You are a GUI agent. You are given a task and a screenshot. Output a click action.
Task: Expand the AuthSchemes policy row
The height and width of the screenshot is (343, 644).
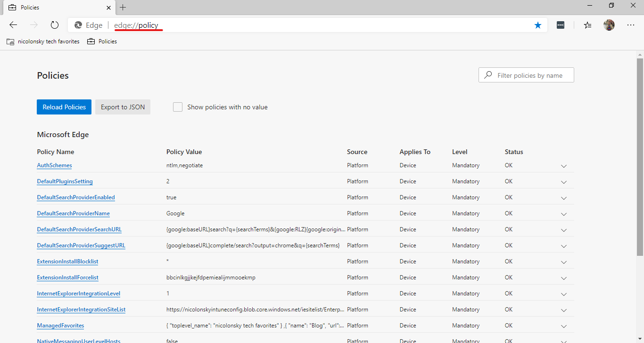point(564,166)
